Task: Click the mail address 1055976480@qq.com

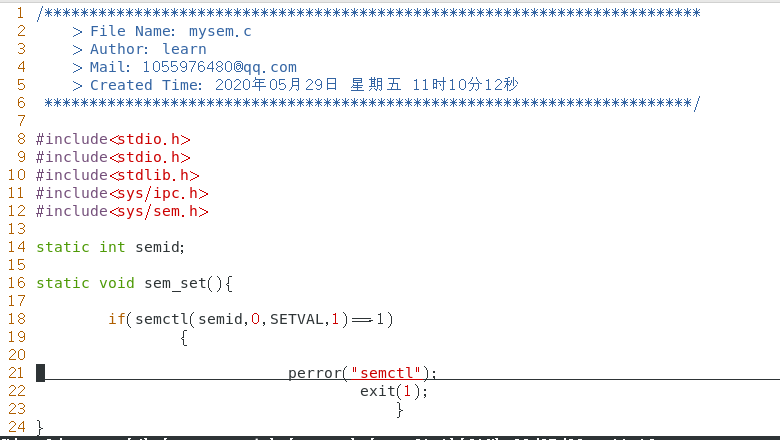Action: (x=219, y=67)
